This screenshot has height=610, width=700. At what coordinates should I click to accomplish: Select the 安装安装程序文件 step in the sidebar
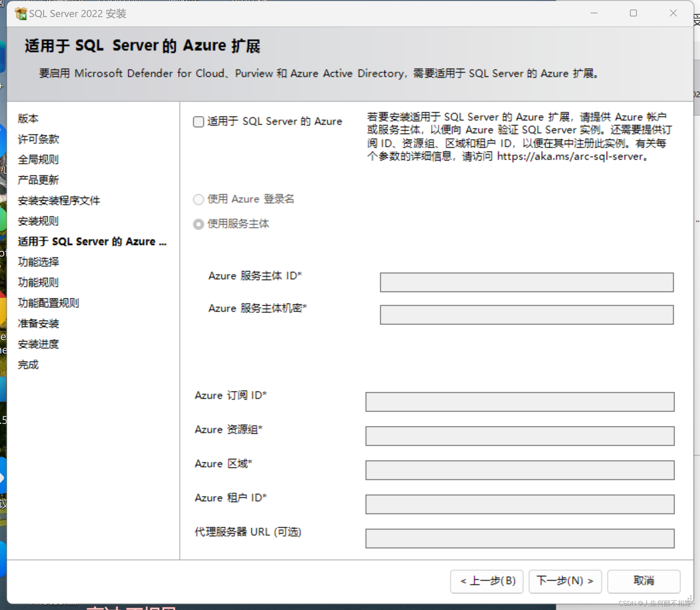[x=59, y=200]
